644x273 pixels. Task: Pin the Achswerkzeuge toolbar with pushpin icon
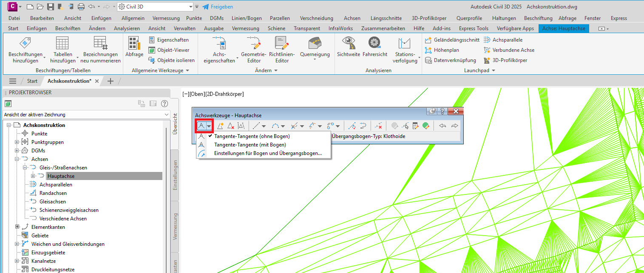coord(432,111)
